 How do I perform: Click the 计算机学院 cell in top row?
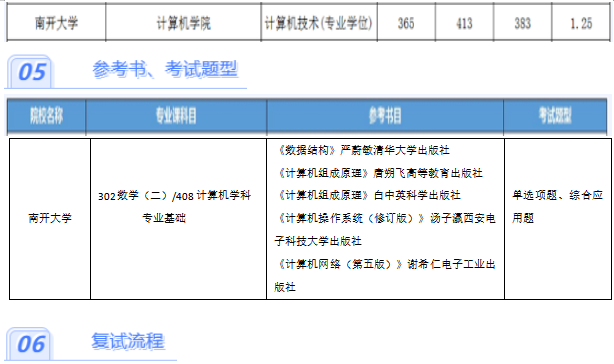(183, 23)
